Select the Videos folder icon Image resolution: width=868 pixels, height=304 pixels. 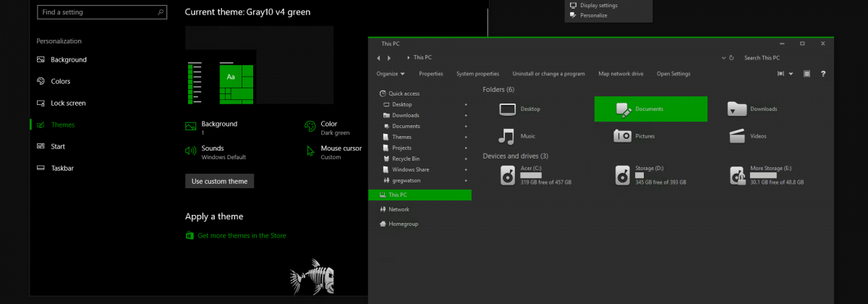737,135
